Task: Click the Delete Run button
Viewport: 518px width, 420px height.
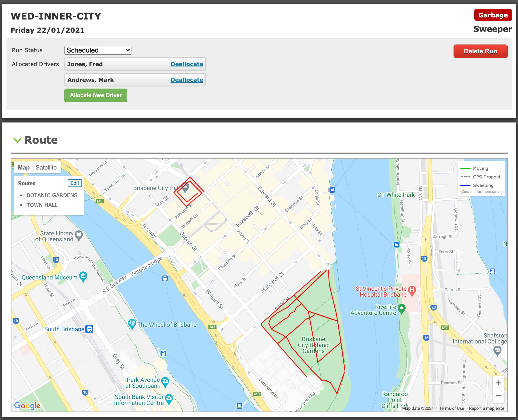Action: click(480, 51)
